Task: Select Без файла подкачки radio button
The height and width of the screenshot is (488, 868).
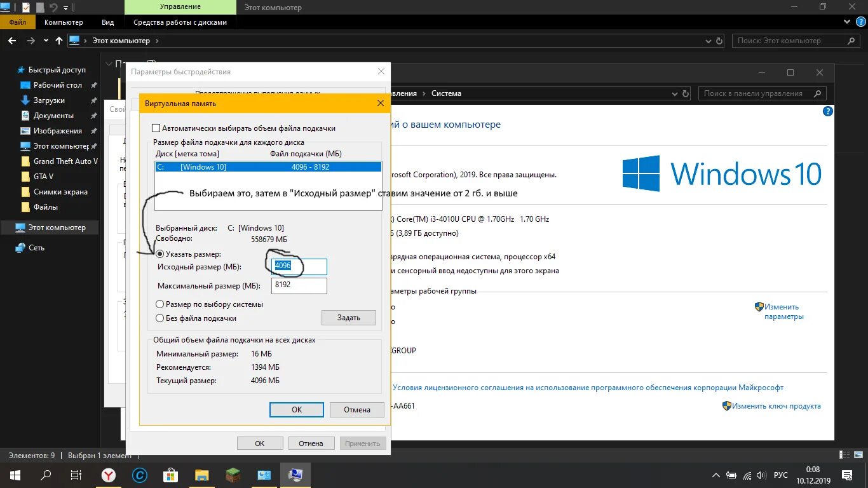Action: (159, 318)
